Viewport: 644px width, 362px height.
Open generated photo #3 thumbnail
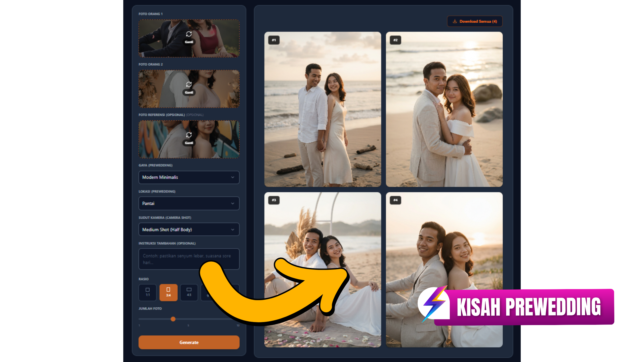click(323, 270)
